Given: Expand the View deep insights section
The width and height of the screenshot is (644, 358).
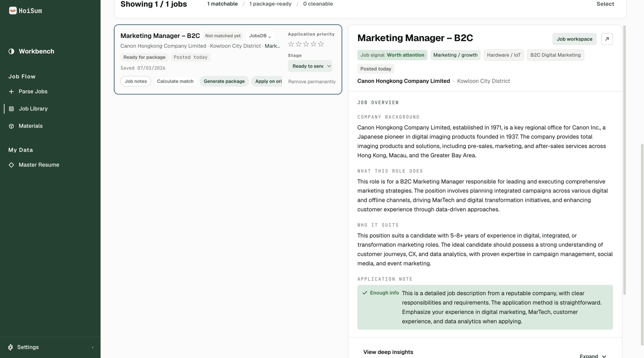Looking at the screenshot, I should (593, 355).
